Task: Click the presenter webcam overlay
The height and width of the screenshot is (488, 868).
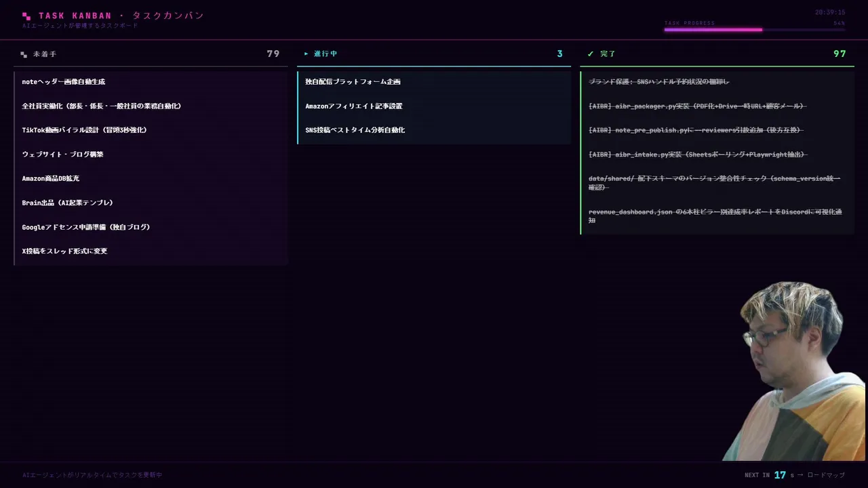Action: pyautogui.click(x=793, y=371)
